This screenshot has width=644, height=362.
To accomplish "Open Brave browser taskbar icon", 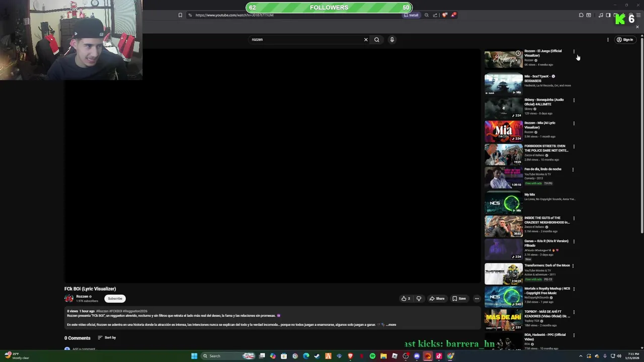I will (x=350, y=356).
